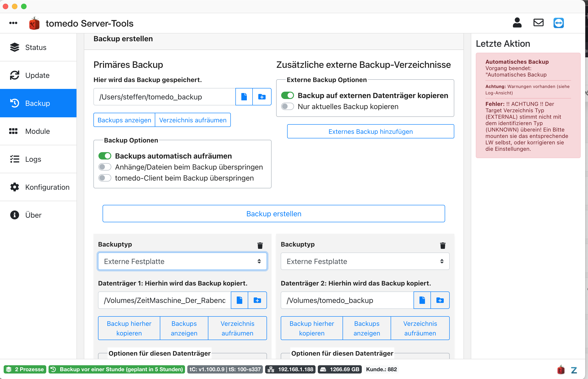Click Backups anzeigen under primary backup
Image resolution: width=588 pixels, height=379 pixels.
(x=124, y=120)
